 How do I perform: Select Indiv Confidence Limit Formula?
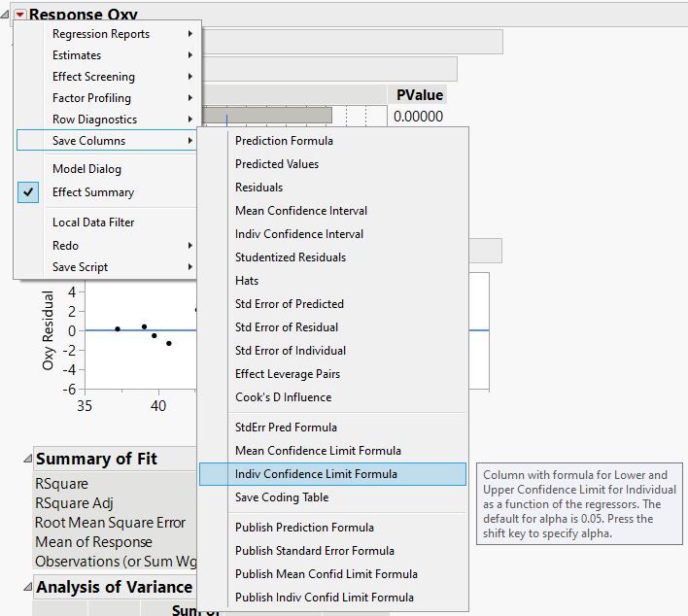[x=316, y=474]
